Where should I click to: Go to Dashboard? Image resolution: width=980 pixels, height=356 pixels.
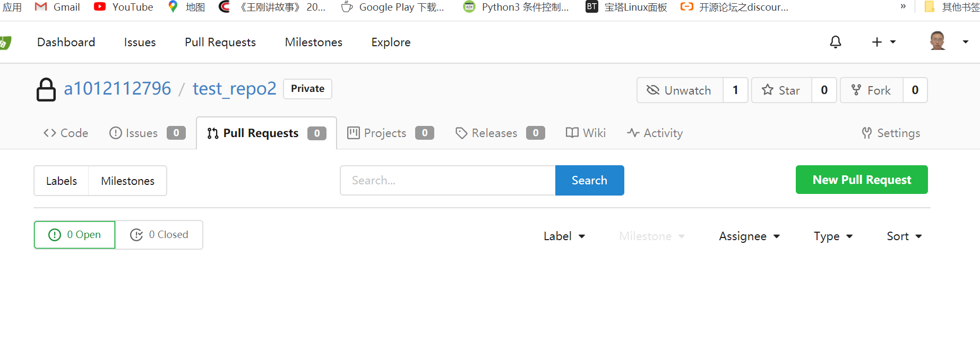(x=66, y=42)
